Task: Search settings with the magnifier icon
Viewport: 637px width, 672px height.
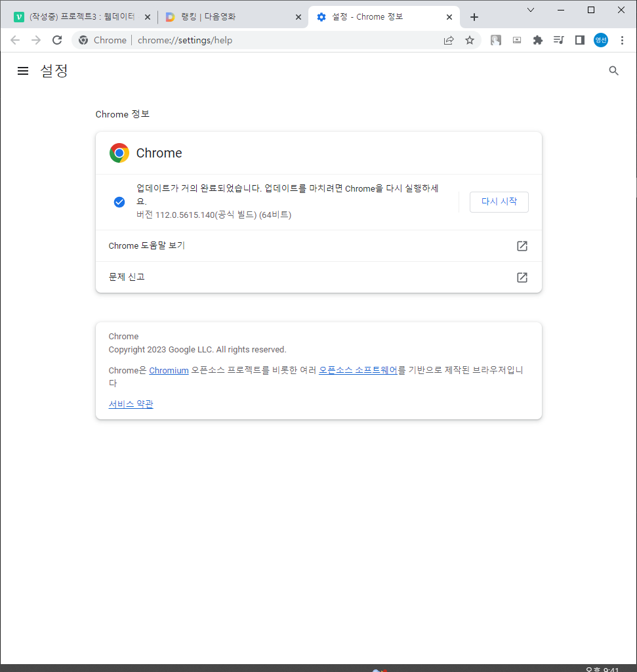Action: point(613,71)
